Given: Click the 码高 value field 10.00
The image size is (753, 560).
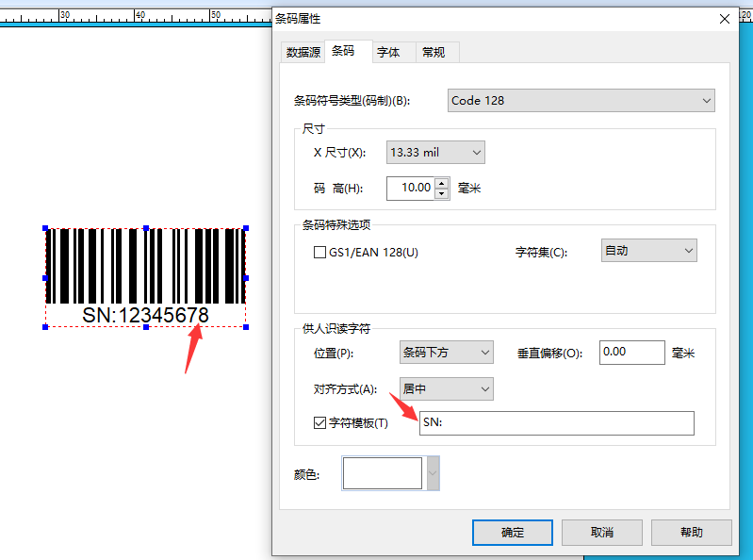Looking at the screenshot, I should pyautogui.click(x=411, y=188).
